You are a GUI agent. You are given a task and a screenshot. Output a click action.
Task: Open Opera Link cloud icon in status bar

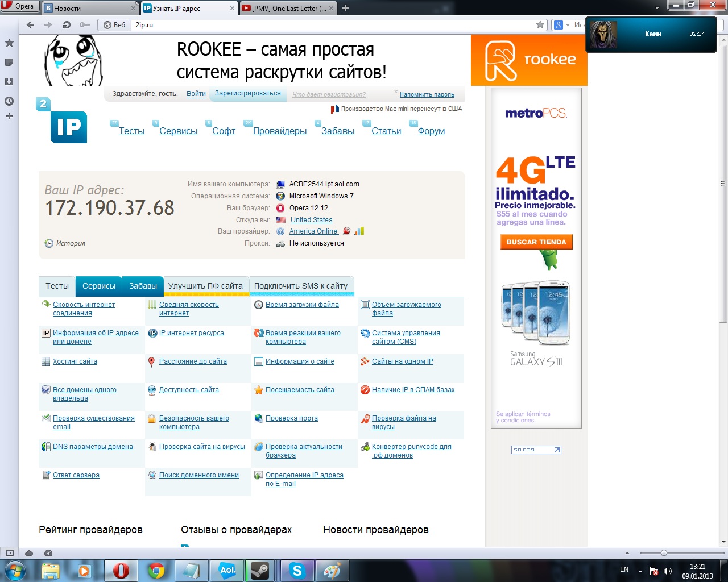[x=29, y=553]
